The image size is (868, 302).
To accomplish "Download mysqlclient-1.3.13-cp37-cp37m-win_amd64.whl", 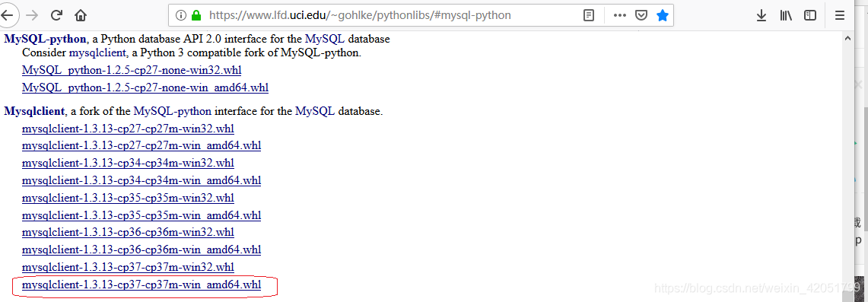I will (x=141, y=285).
